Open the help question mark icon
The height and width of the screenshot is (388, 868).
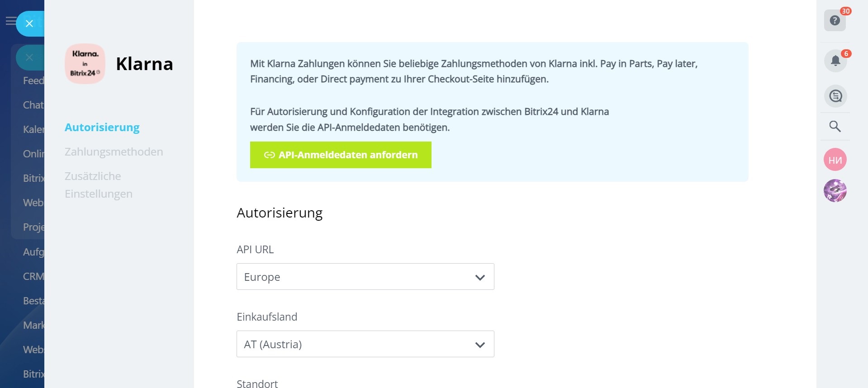tap(835, 20)
